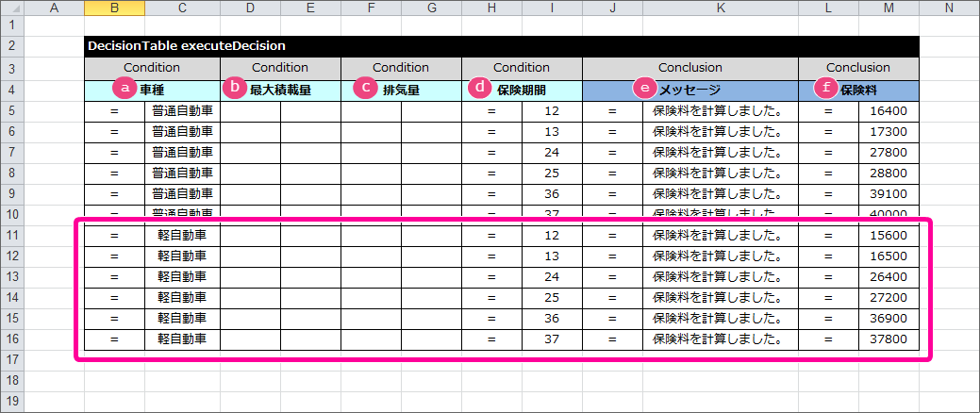This screenshot has height=413, width=980.
Task: Select premium value 27800
Action: pos(889,153)
